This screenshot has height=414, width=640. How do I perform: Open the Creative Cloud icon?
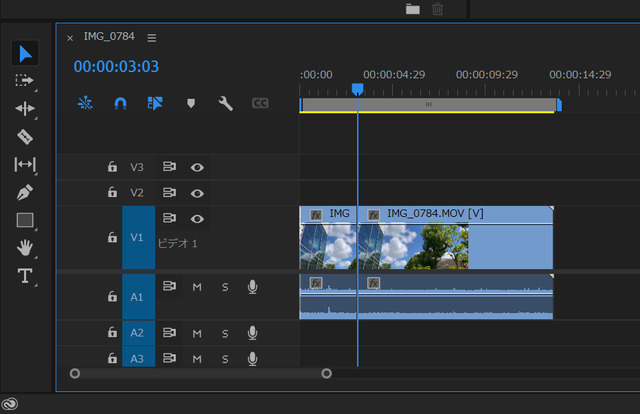(x=10, y=404)
